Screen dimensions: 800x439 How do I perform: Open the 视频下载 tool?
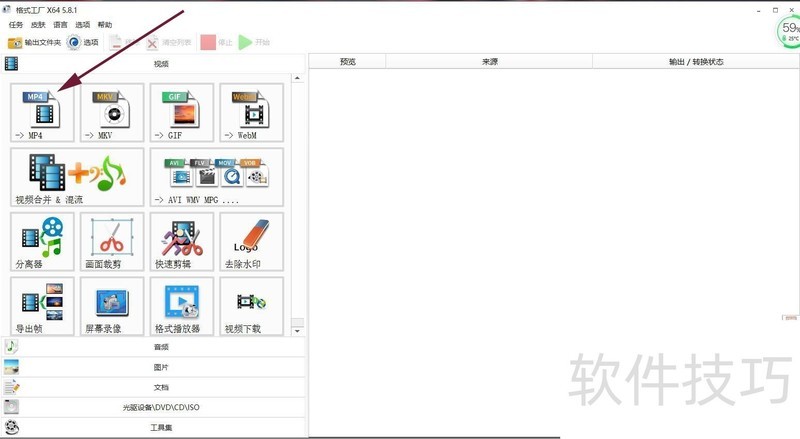click(252, 306)
